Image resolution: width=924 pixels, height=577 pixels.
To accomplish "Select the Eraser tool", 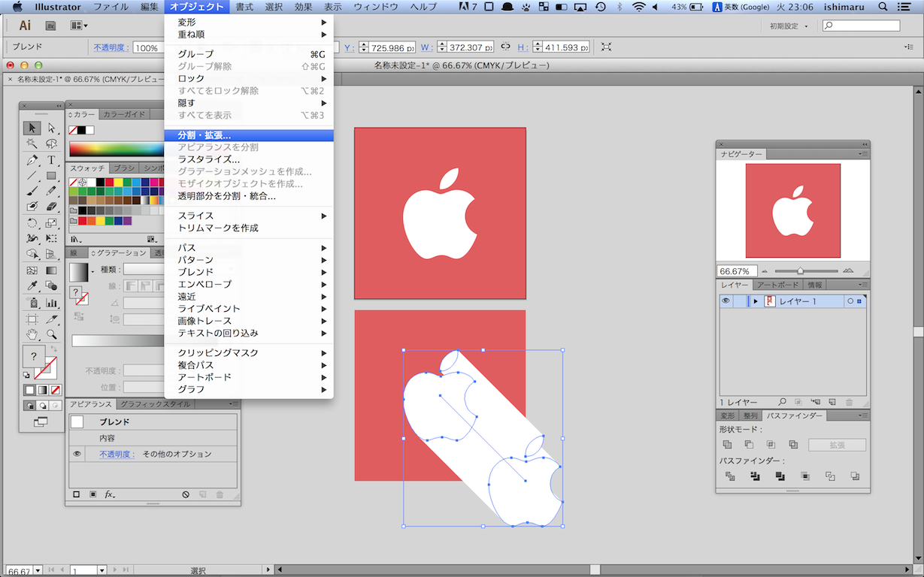I will (x=51, y=206).
